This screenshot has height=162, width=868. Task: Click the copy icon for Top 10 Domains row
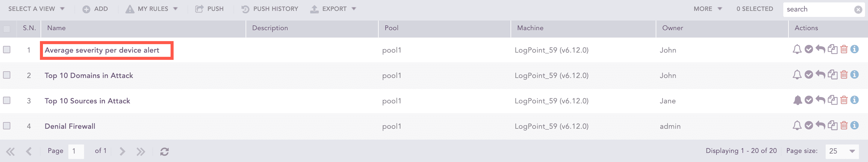click(832, 75)
